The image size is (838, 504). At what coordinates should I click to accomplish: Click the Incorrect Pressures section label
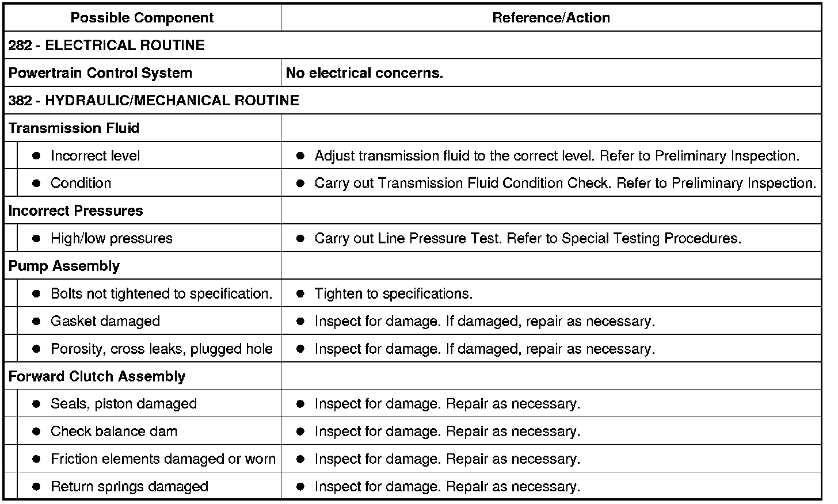(x=76, y=211)
